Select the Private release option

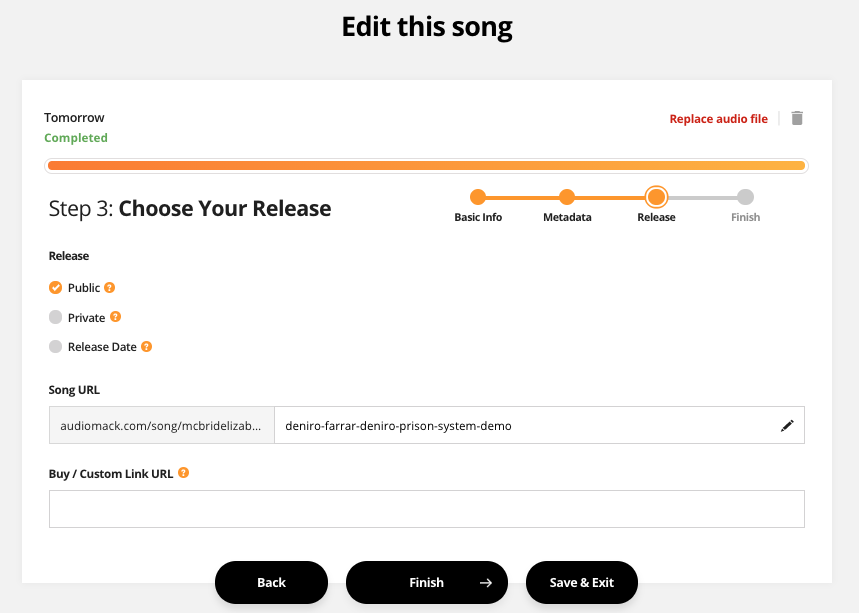56,318
